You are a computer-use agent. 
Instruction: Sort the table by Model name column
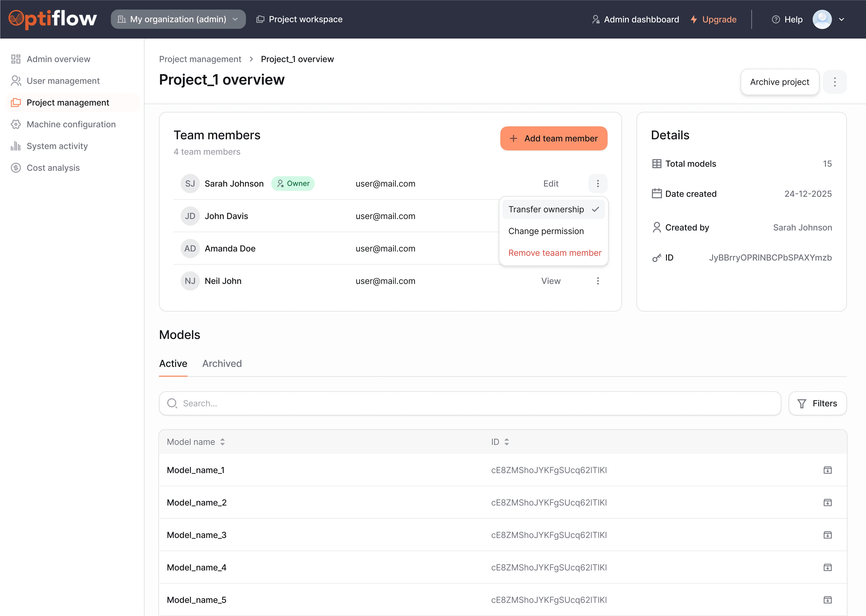(222, 442)
